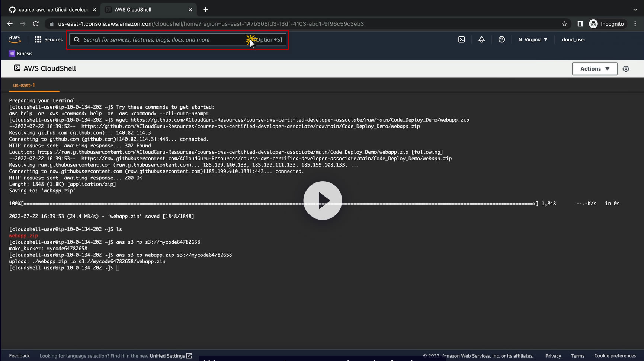Click the 'make_bucket: mycode64782658' output line
The width and height of the screenshot is (644, 361).
pos(48,249)
